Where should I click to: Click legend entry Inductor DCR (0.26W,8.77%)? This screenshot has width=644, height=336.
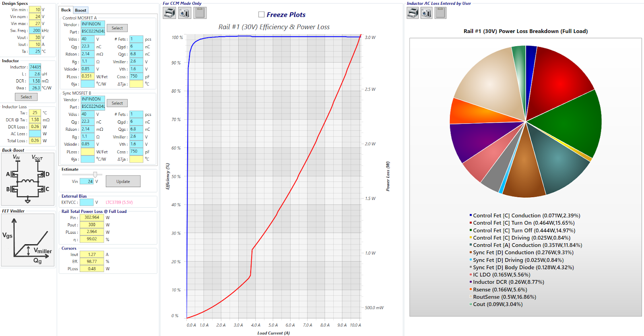pos(506,282)
